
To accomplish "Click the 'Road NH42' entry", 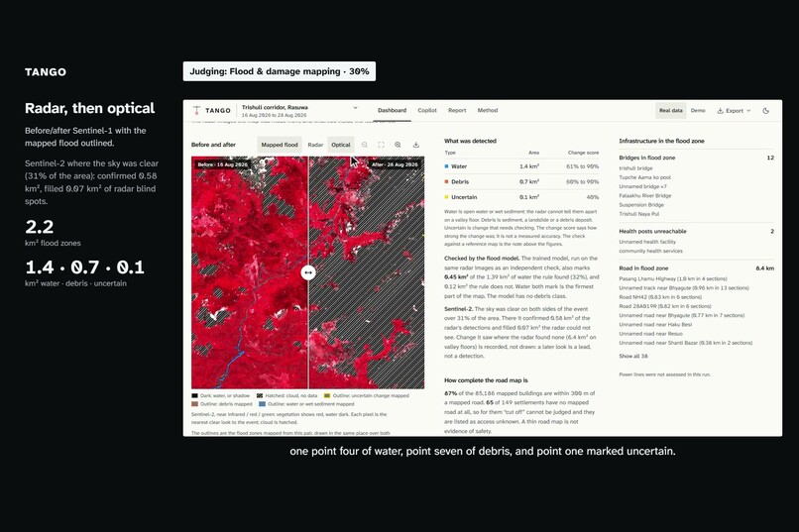I will tap(660, 297).
